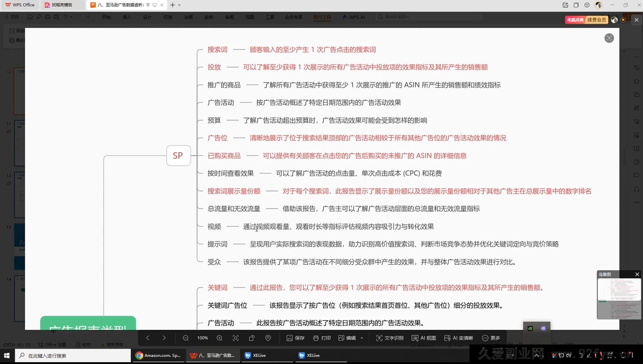Screen dimensions: 643x364
Task: Select the location pin icon in viewer toolbar
Action: click(x=268, y=338)
